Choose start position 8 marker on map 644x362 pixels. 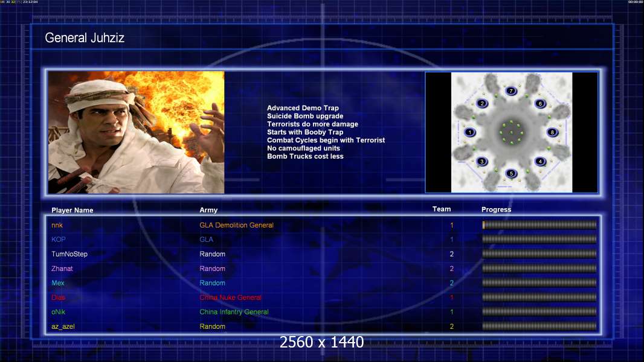click(552, 132)
